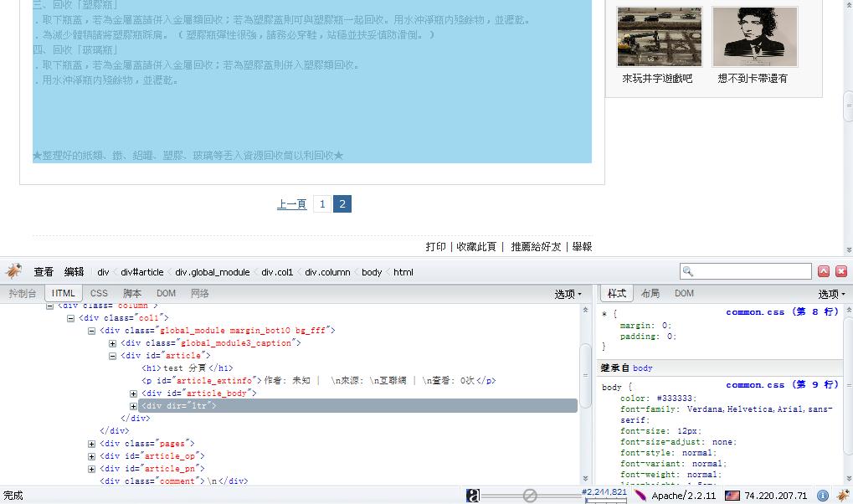
Task: Switch to the 网络 tab
Action: [200, 293]
